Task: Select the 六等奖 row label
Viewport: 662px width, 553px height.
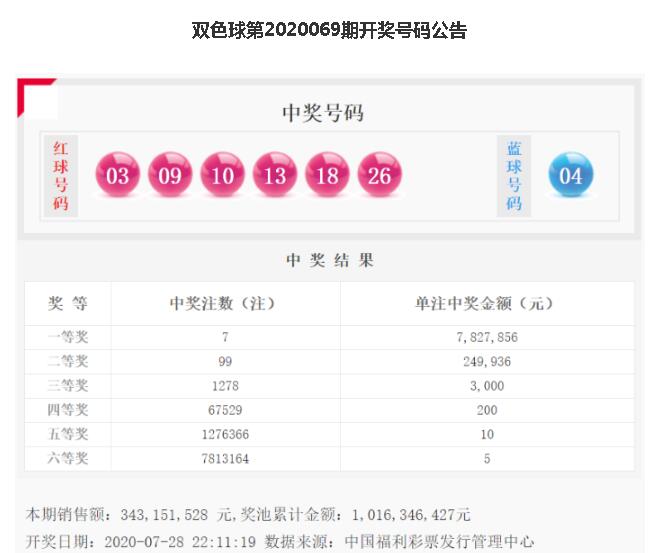Action: coord(68,458)
